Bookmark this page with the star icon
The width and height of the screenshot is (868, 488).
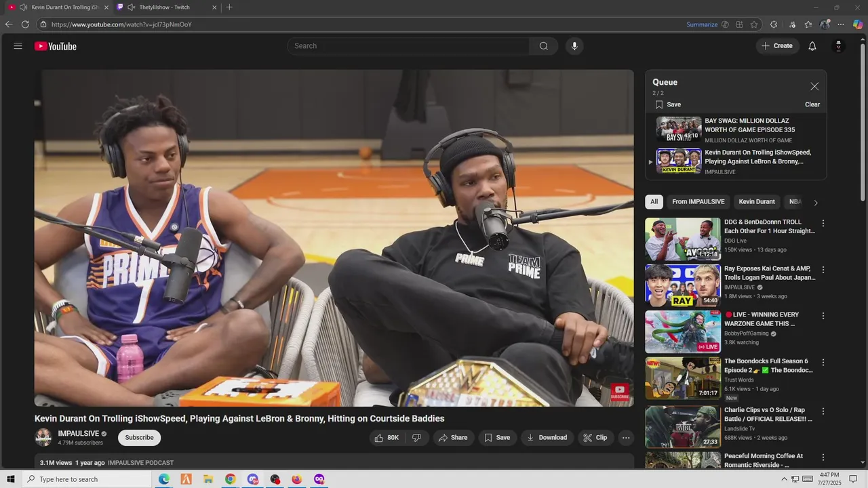click(754, 24)
